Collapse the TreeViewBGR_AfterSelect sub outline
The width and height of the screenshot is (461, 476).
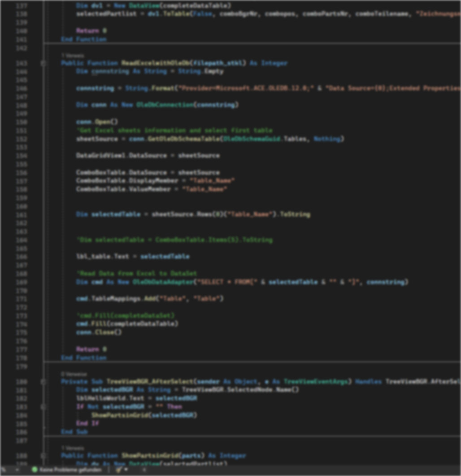pos(43,381)
